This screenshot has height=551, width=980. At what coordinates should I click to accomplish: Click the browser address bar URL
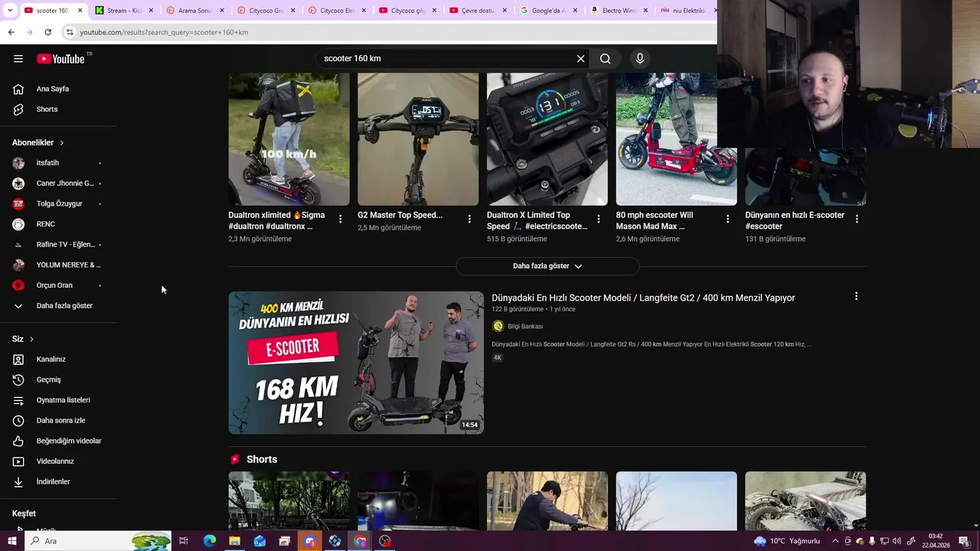tap(165, 32)
